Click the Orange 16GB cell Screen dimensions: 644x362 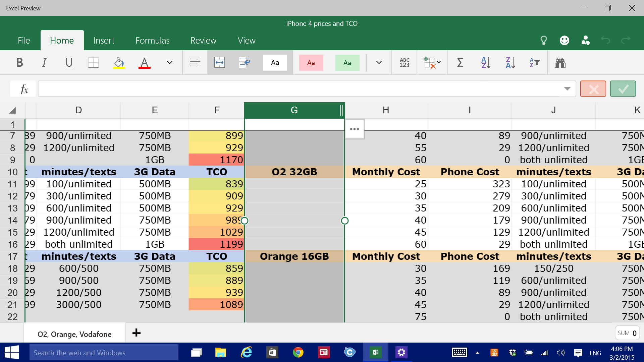pos(294,256)
